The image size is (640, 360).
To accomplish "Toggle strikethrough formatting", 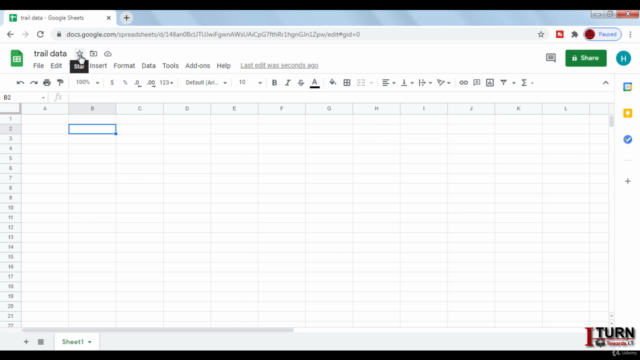I will point(301,83).
